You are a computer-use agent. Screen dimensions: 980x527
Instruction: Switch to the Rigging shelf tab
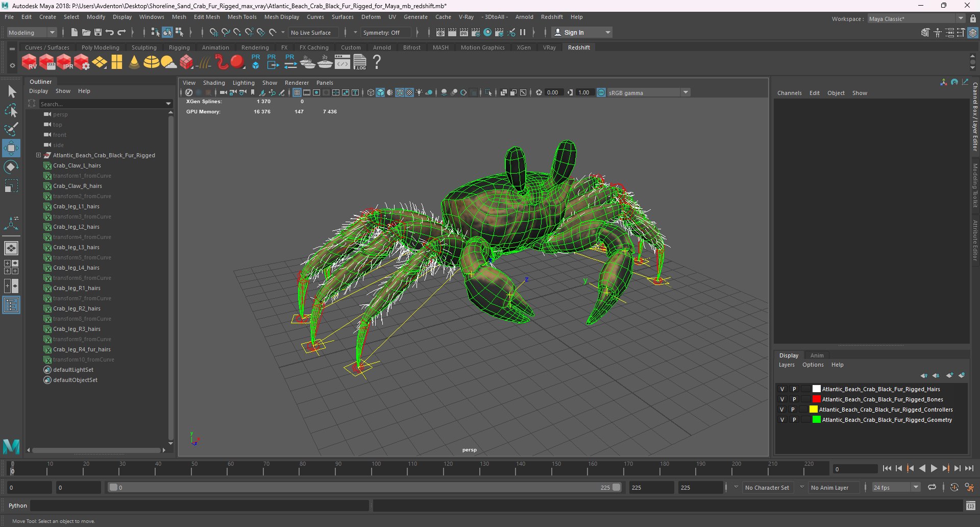(179, 47)
